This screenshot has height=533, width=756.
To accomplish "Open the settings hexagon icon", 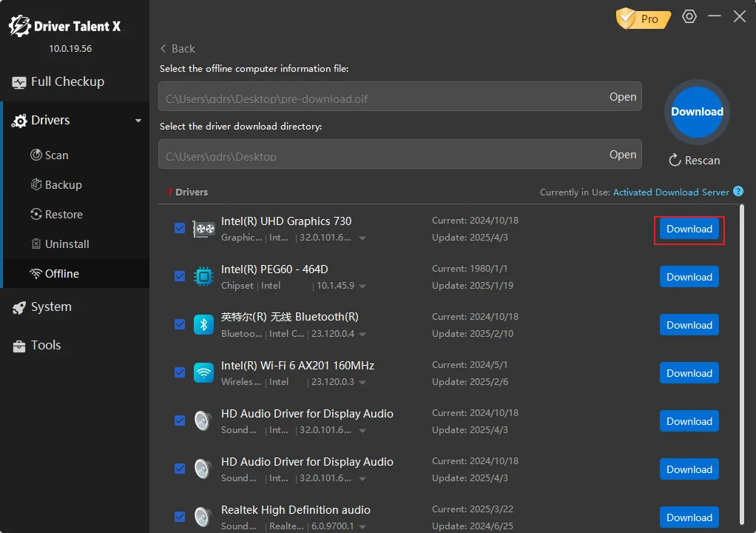I will 689,17.
